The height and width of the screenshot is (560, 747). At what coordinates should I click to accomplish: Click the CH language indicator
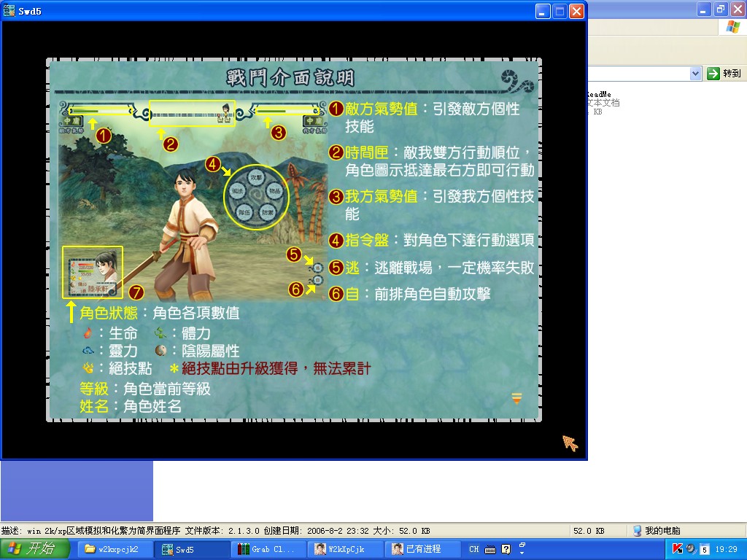point(474,549)
